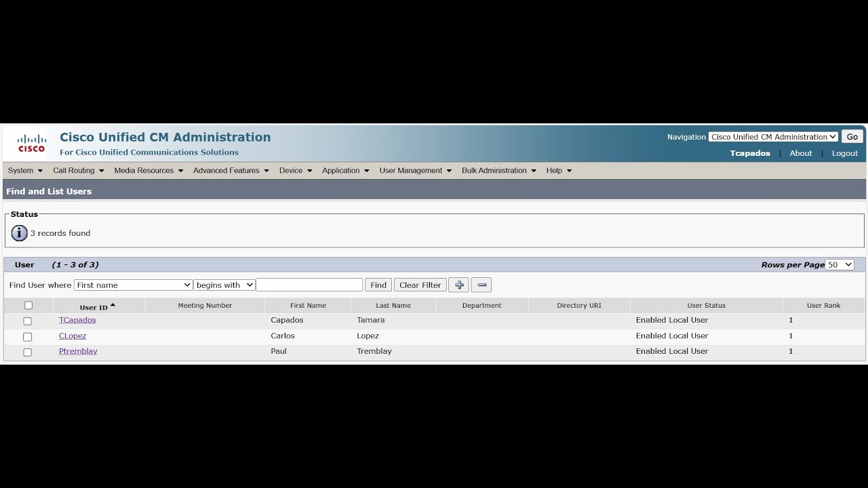This screenshot has width=868, height=488.
Task: Open the Rows per Page dropdown
Action: 840,265
